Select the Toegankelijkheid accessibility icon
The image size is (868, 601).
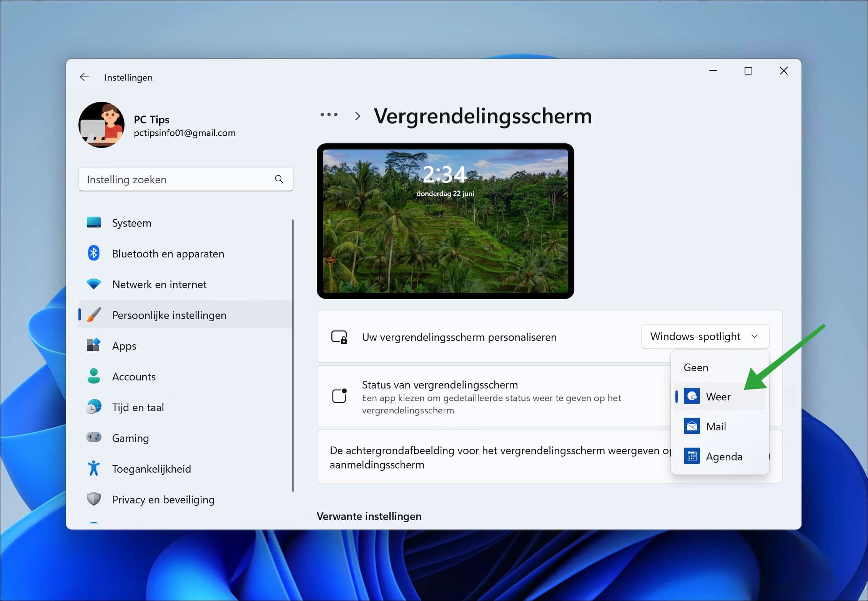click(93, 468)
